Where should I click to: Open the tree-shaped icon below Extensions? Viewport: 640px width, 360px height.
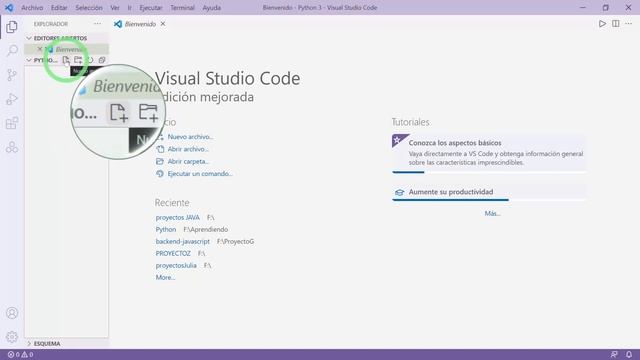click(12, 147)
